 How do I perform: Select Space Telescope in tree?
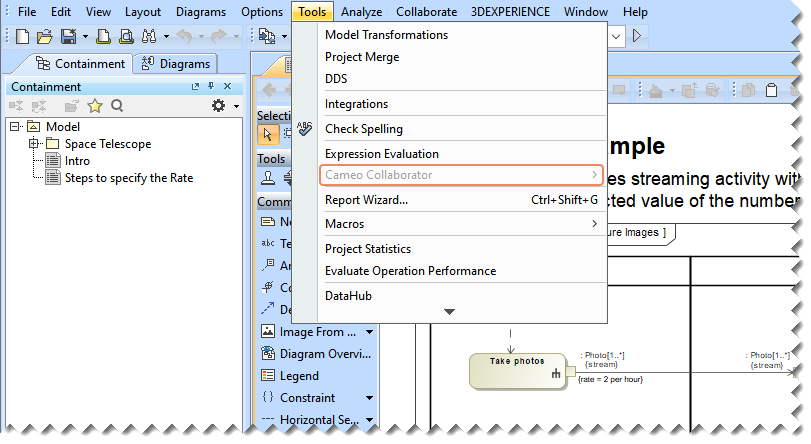pyautogui.click(x=108, y=144)
